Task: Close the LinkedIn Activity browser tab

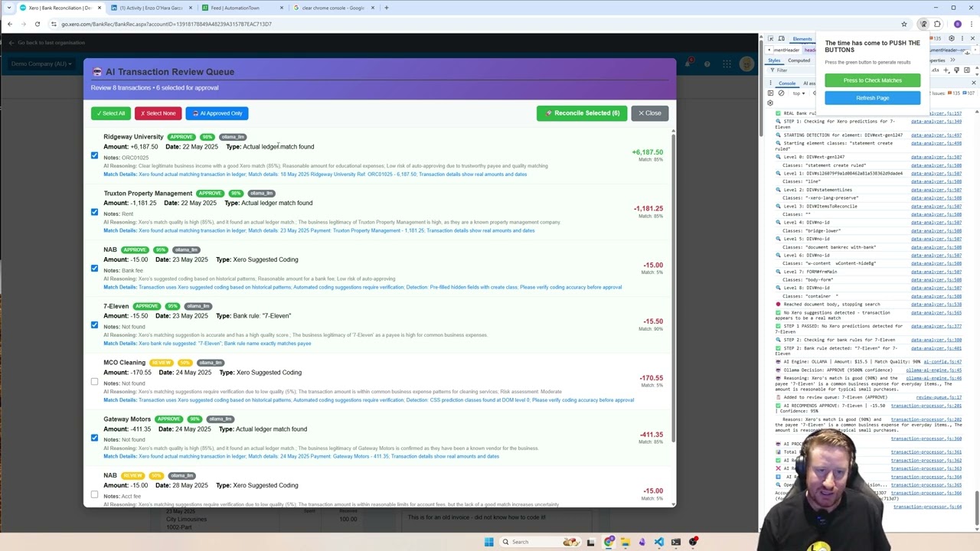Action: pyautogui.click(x=189, y=8)
